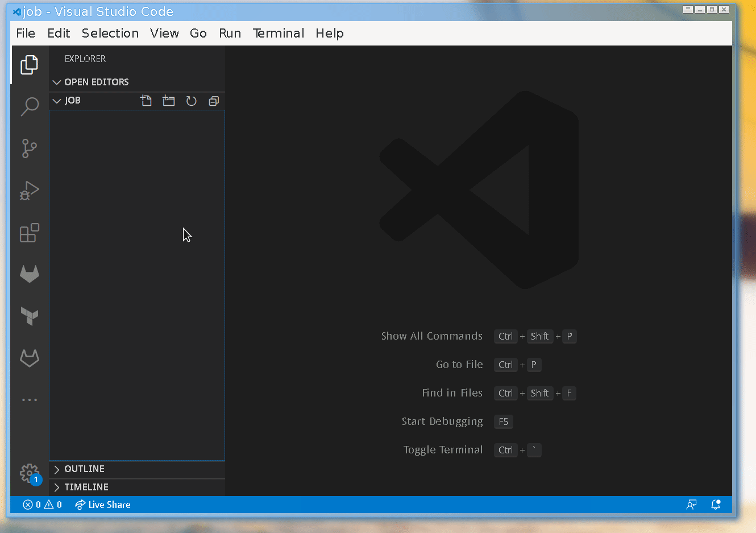Expand the Timeline section
Screen dimensions: 756x533
137,487
